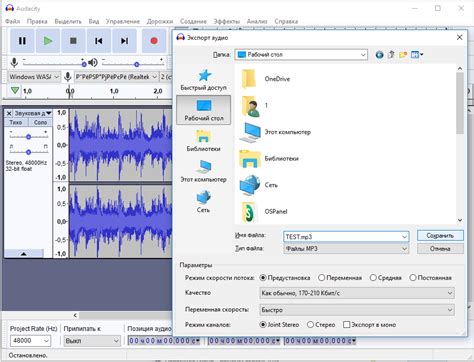Click the microphone icon beside the recording device list
This screenshot has width=474, height=362.
pos(68,77)
